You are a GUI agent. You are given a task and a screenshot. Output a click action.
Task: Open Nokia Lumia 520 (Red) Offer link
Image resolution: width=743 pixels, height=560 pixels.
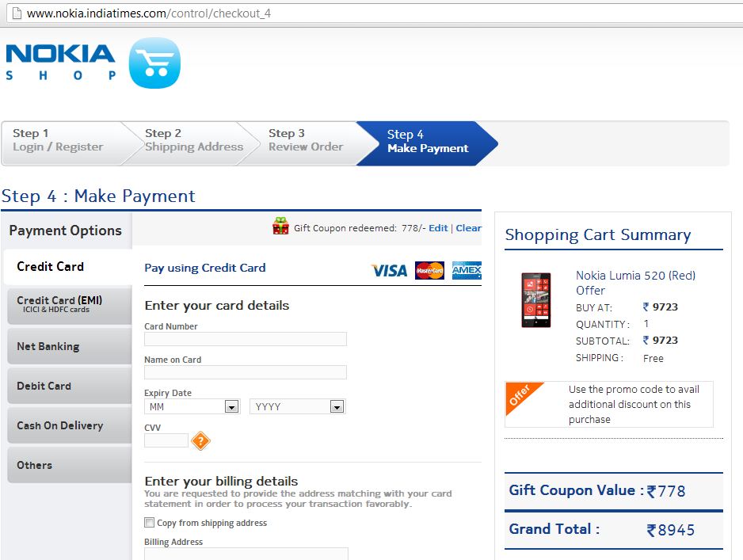pyautogui.click(x=635, y=283)
